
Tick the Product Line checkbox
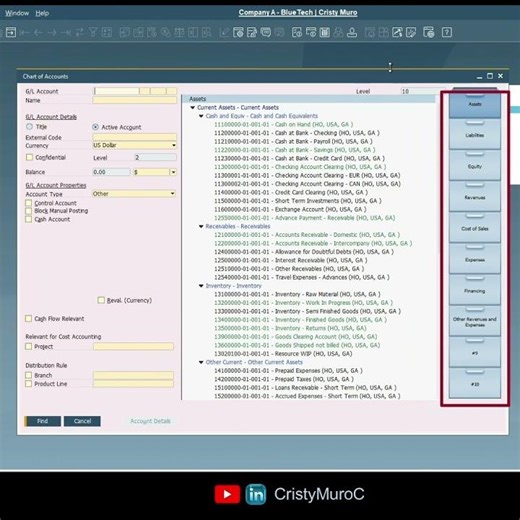coord(29,384)
